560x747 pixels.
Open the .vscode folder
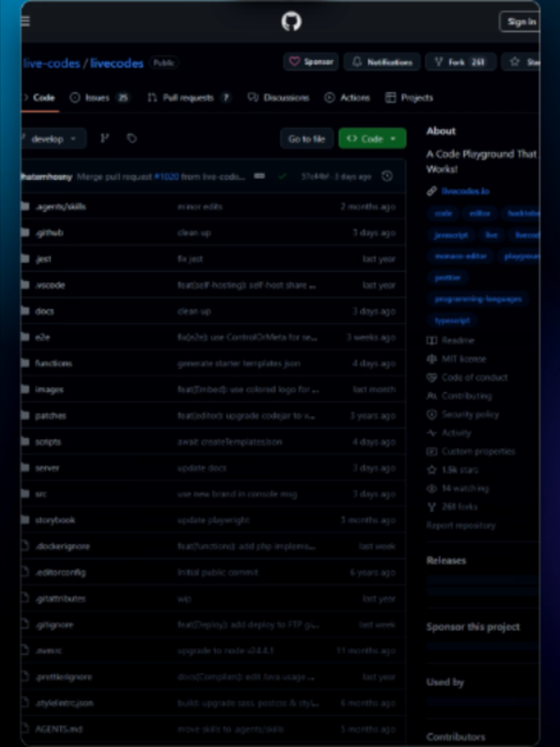pos(50,285)
